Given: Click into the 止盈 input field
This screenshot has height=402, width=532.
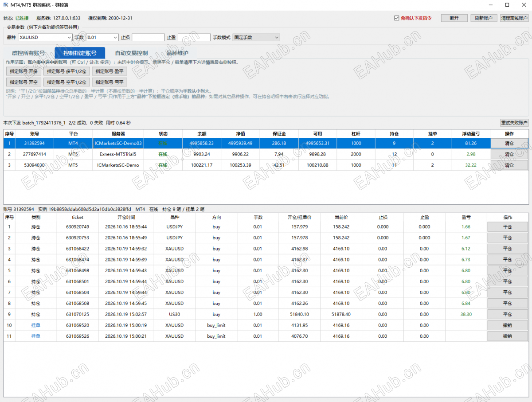Looking at the screenshot, I should (194, 38).
